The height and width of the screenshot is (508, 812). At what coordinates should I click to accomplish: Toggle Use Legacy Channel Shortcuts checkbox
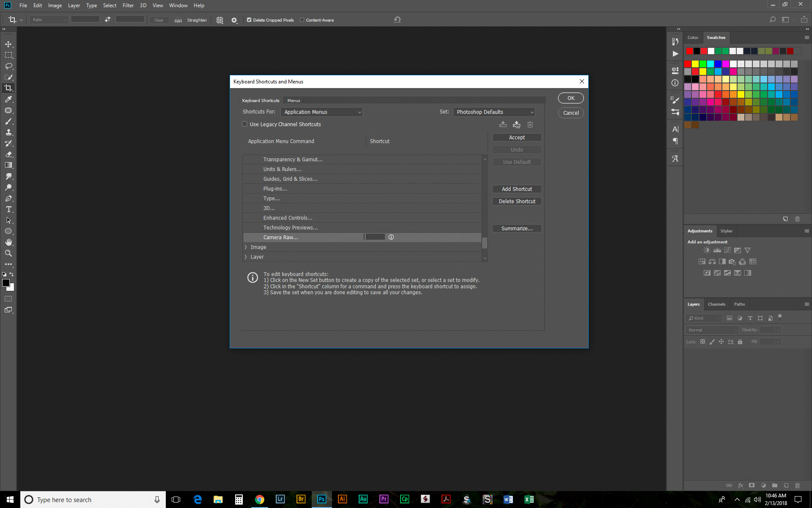click(244, 124)
